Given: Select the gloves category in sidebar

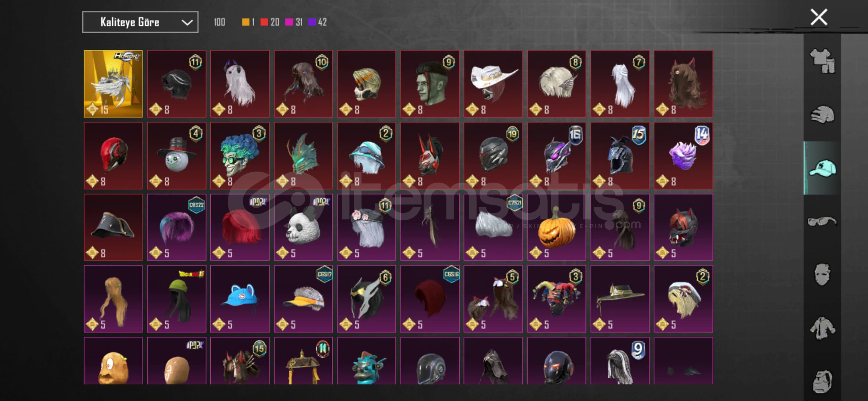Looking at the screenshot, I should click(x=822, y=114).
